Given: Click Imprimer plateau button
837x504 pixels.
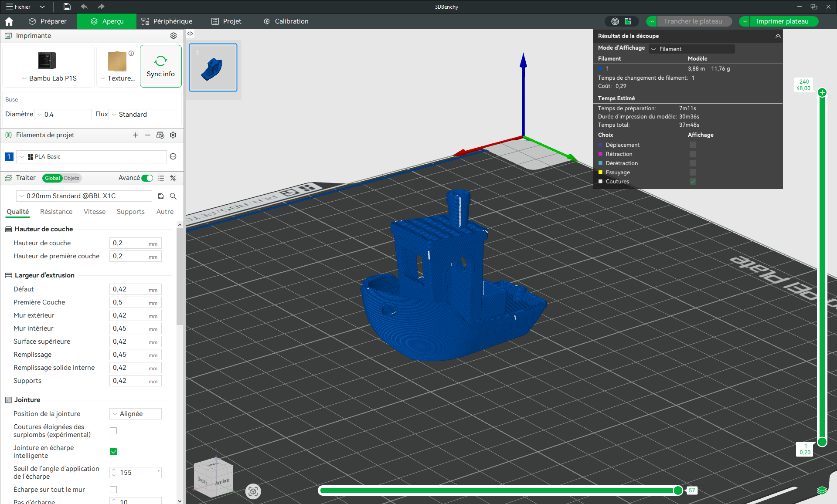Looking at the screenshot, I should point(783,21).
